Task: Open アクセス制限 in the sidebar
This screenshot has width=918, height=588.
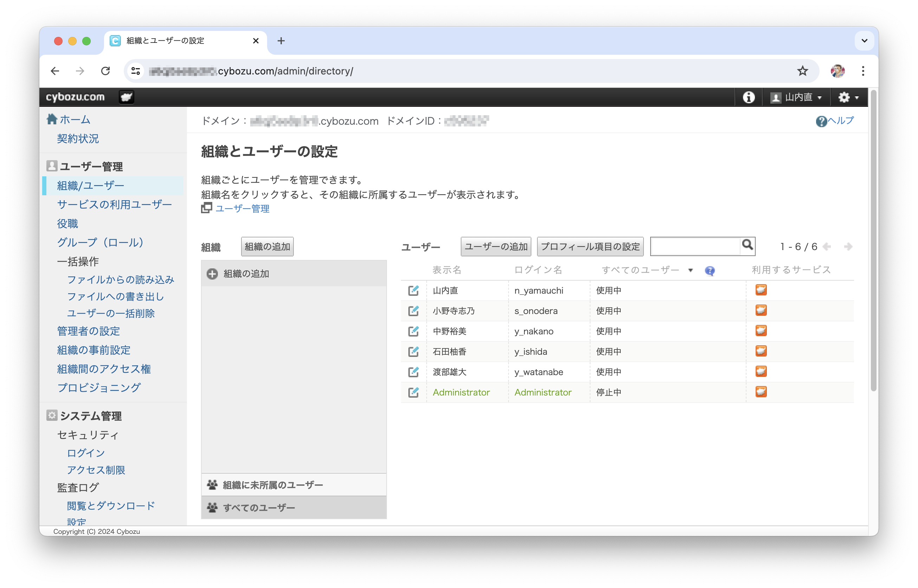Action: 96,470
